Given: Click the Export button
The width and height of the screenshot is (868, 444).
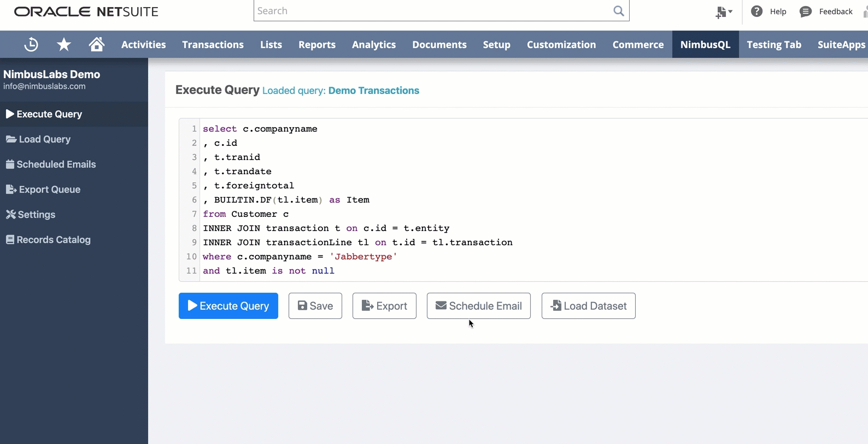Looking at the screenshot, I should pyautogui.click(x=384, y=306).
